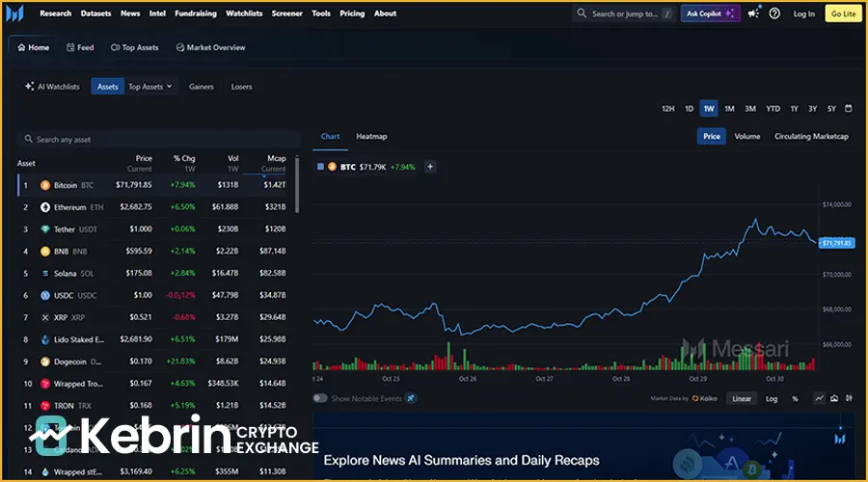
Task: Switch chart metric to Volume
Action: pos(746,136)
